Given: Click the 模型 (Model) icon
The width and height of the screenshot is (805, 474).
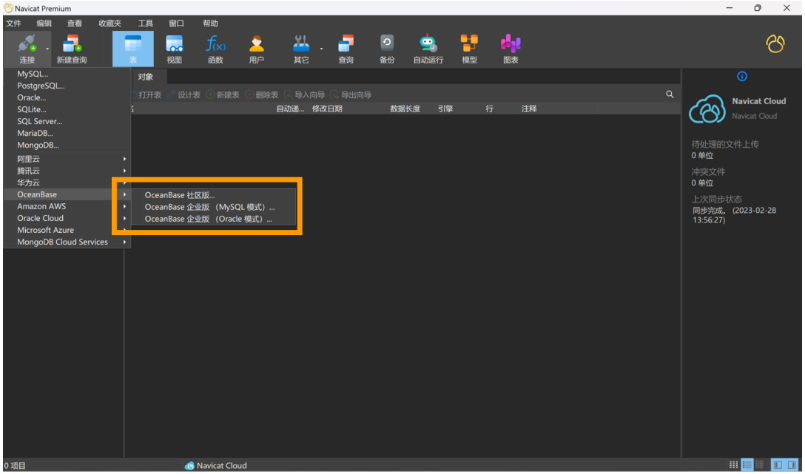Looking at the screenshot, I should (x=469, y=49).
